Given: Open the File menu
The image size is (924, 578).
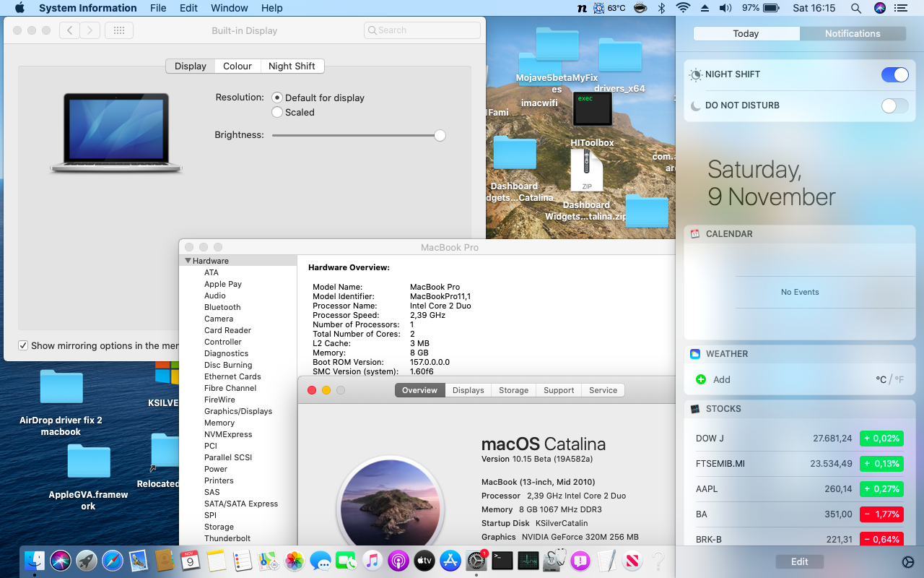Looking at the screenshot, I should coord(158,8).
